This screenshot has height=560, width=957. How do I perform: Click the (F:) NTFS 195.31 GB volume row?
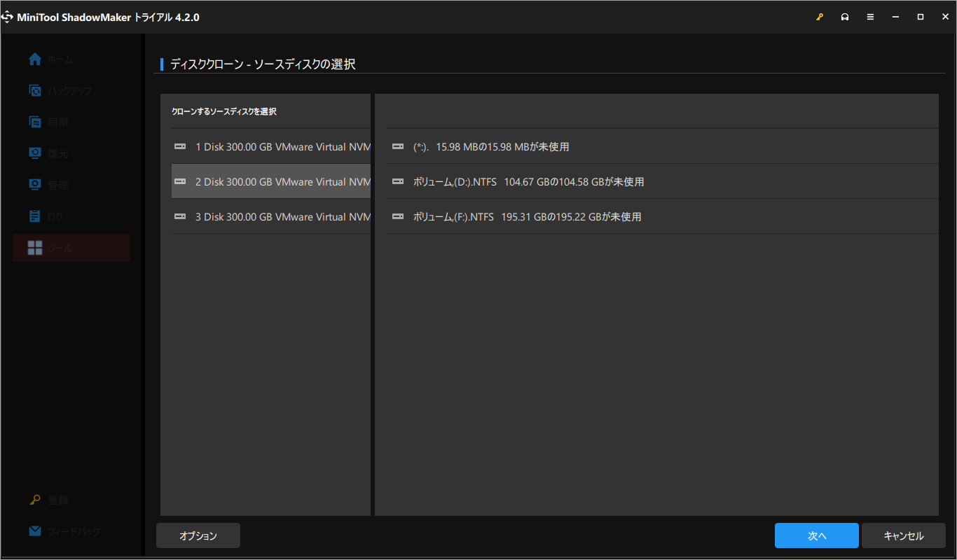click(662, 216)
